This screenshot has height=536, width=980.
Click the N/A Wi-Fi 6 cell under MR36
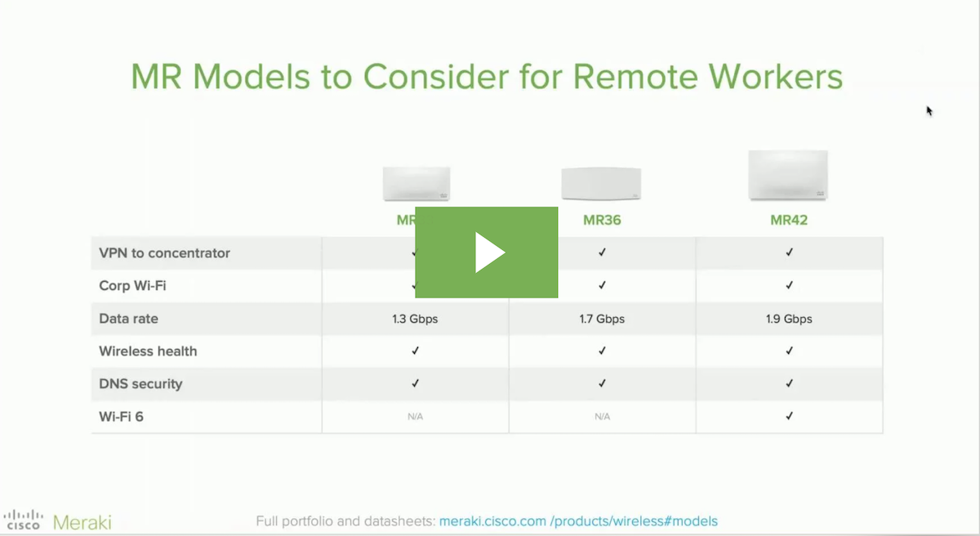tap(602, 417)
